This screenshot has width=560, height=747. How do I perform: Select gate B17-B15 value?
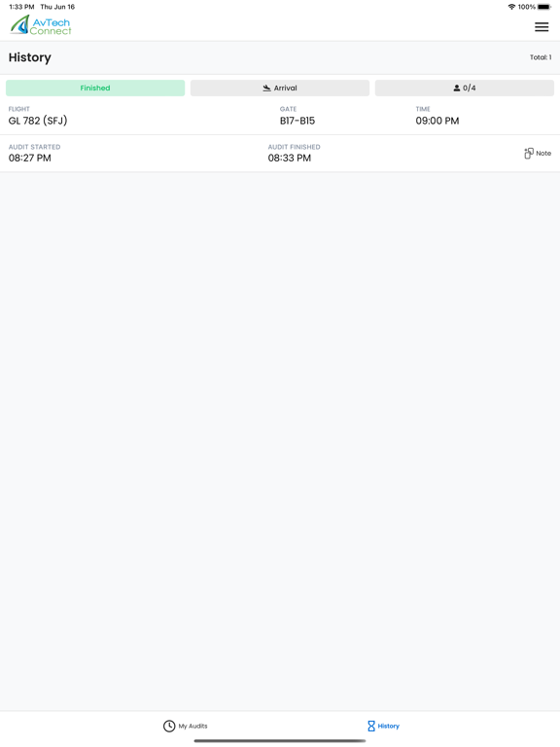[297, 121]
